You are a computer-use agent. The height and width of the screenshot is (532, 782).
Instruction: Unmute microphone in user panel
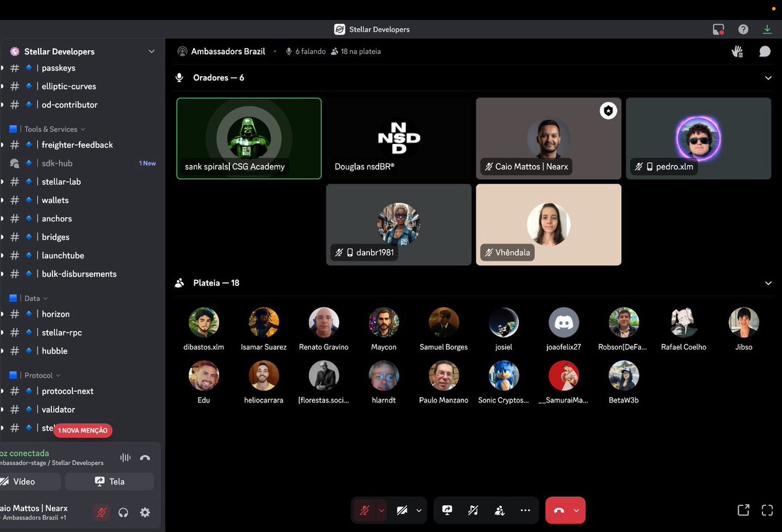coord(101,512)
